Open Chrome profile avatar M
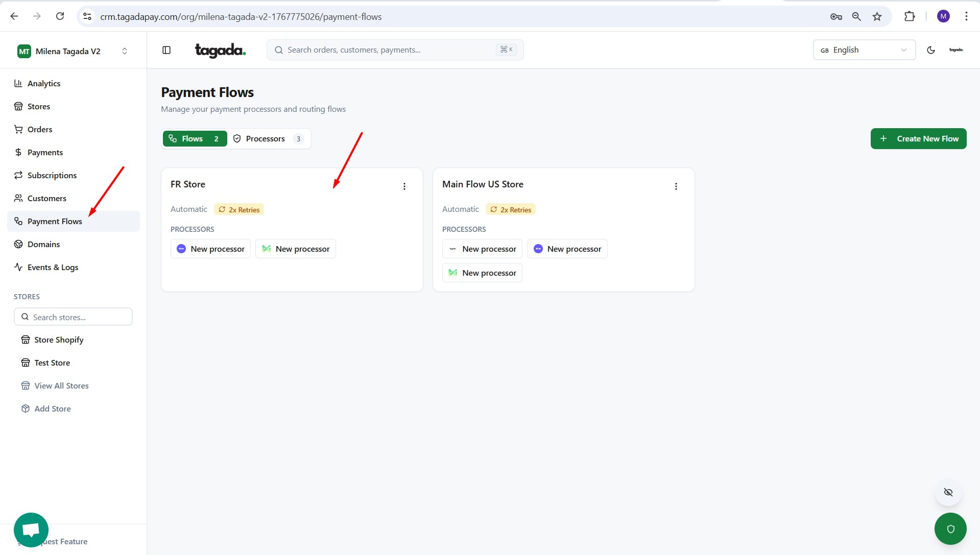Image resolution: width=980 pixels, height=555 pixels. pos(943,16)
